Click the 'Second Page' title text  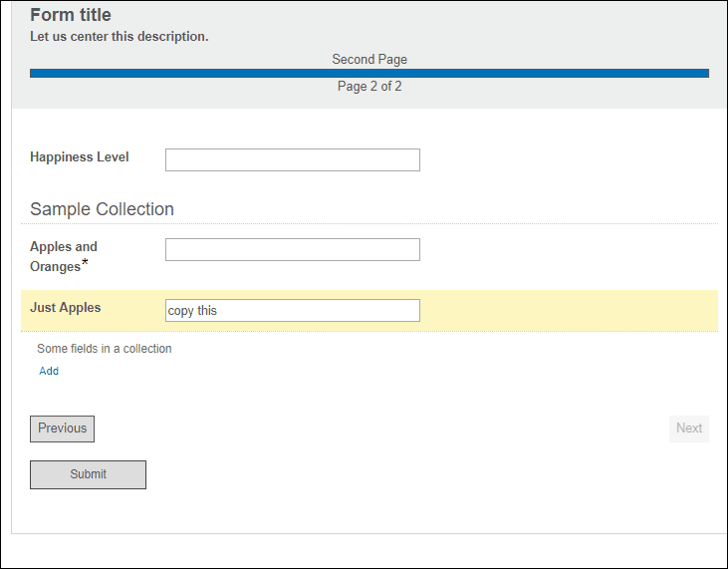(369, 60)
